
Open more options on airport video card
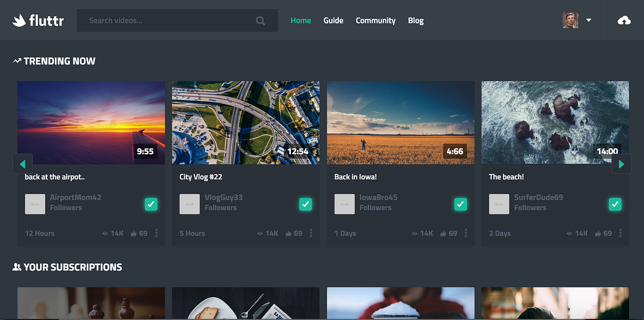click(156, 233)
